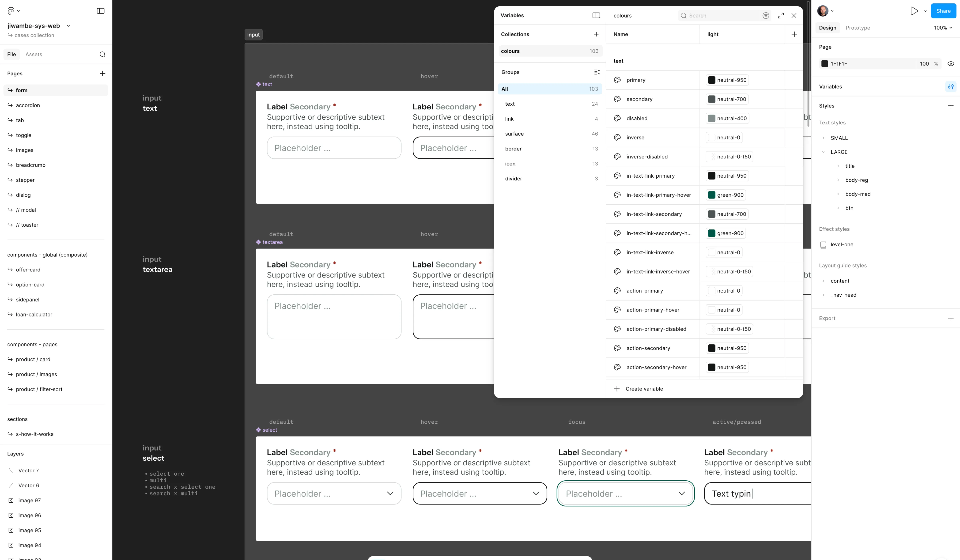Open the jiwambe-sys-web file name dropdown
Screen dimensions: 960x560
pyautogui.click(x=69, y=26)
